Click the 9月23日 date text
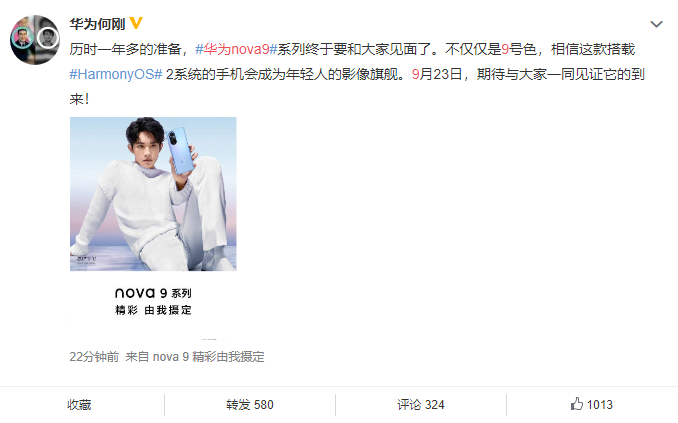 437,74
